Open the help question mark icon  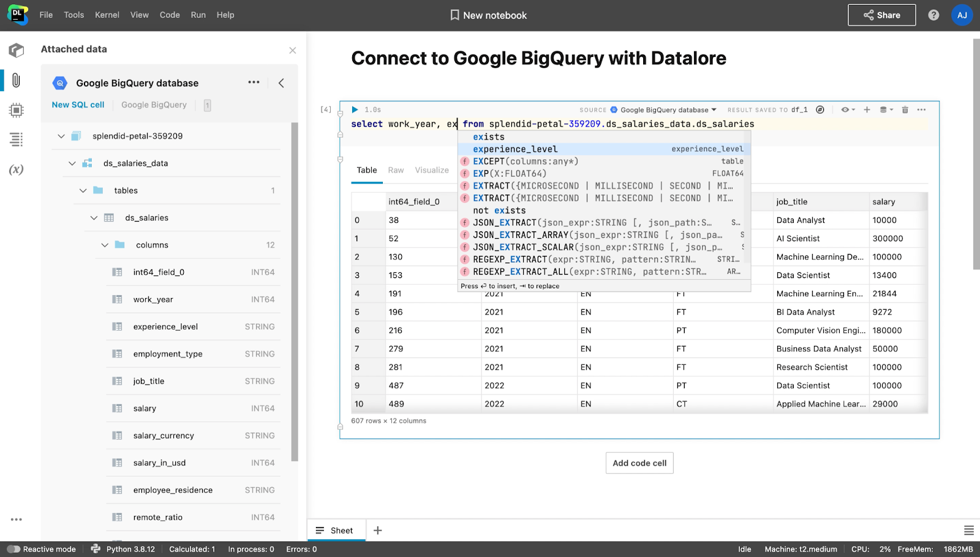[x=933, y=15]
